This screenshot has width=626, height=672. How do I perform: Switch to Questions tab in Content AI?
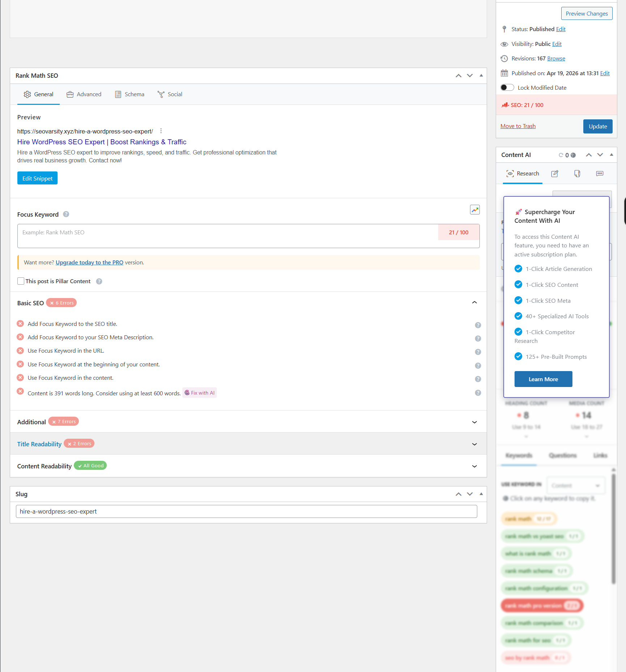(563, 455)
